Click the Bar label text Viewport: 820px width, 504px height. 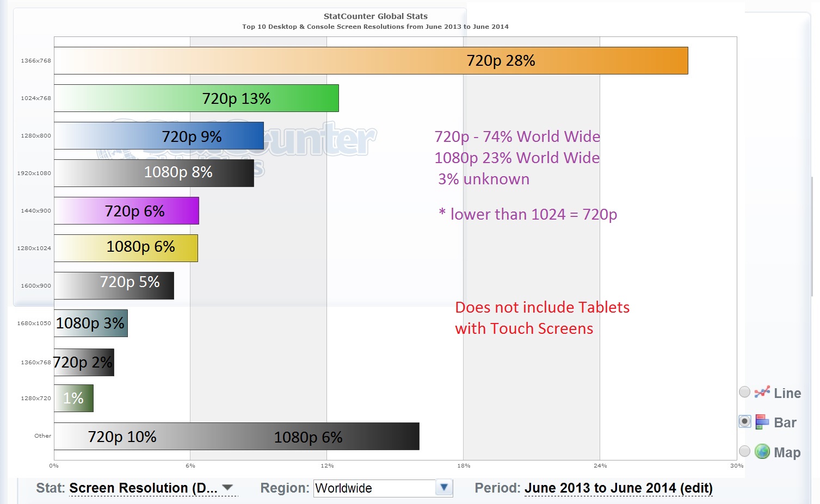click(x=785, y=422)
